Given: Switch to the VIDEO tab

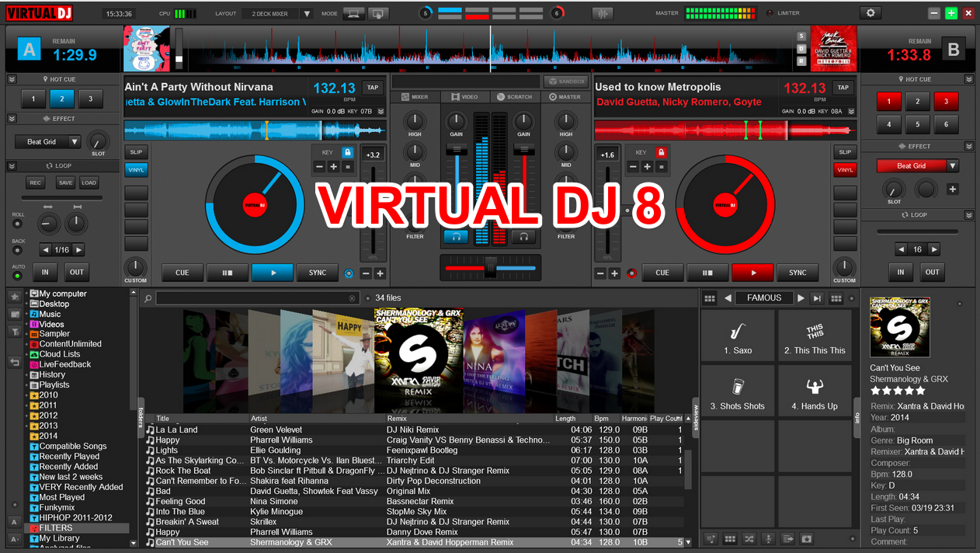Looking at the screenshot, I should pos(464,97).
